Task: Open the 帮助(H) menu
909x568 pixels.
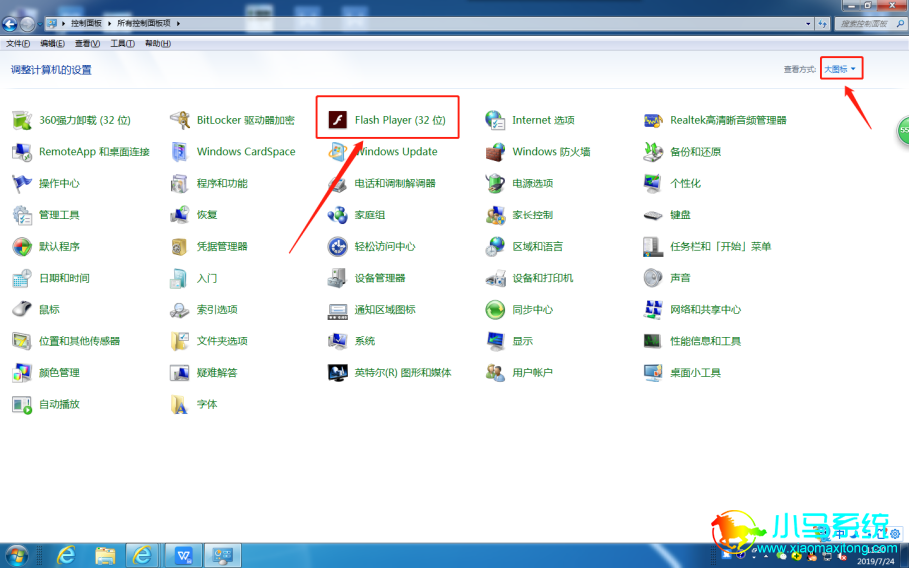Action: [158, 43]
